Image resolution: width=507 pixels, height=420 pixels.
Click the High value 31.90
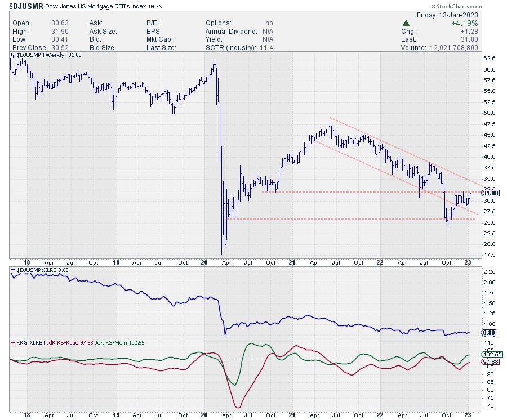(x=60, y=32)
